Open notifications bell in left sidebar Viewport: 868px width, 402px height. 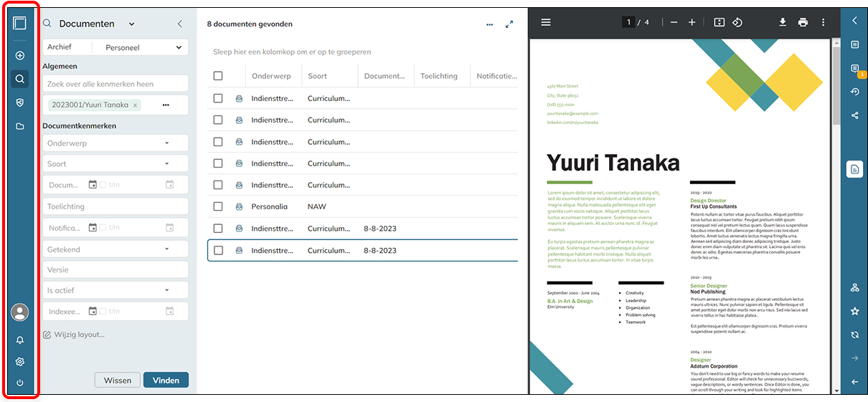pyautogui.click(x=20, y=340)
